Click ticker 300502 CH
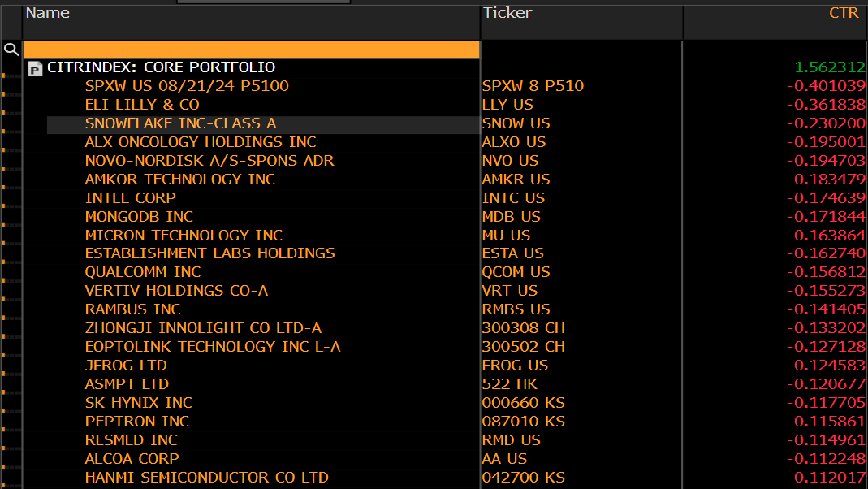 click(523, 347)
